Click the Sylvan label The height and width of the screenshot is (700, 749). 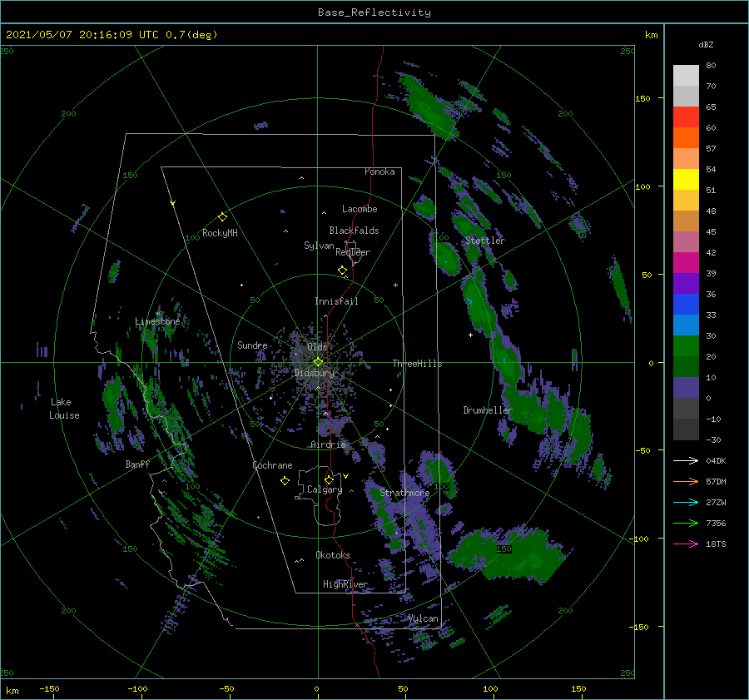point(319,246)
